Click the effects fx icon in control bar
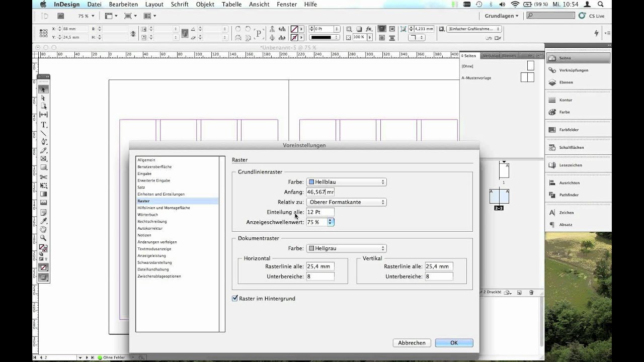Viewport: 644px width, 362px height. pos(369,29)
